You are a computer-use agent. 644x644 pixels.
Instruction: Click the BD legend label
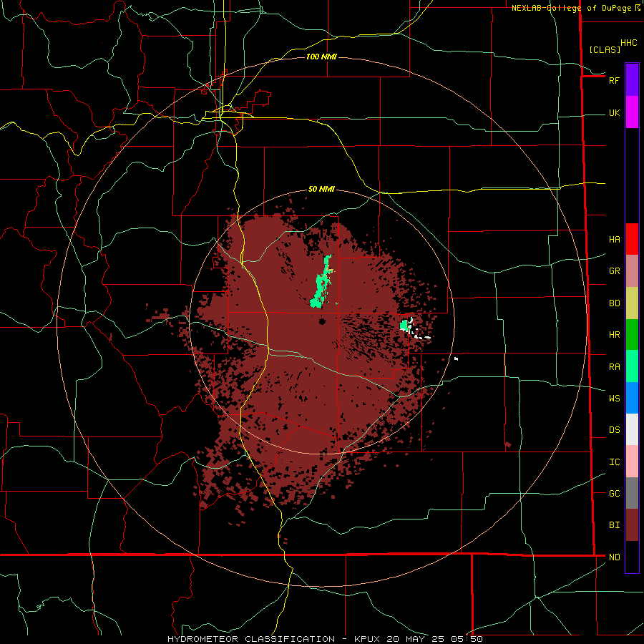click(x=614, y=303)
